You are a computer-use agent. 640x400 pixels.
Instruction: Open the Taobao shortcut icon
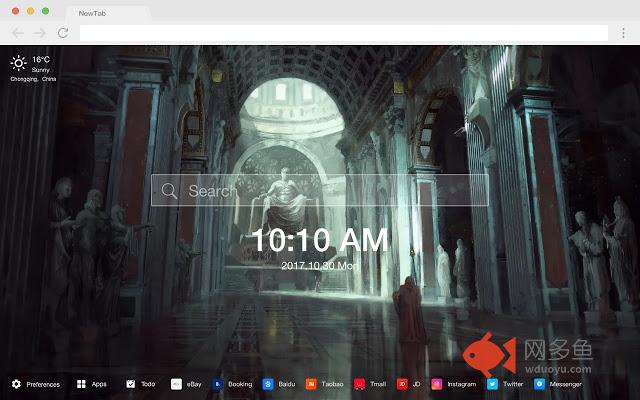[311, 384]
